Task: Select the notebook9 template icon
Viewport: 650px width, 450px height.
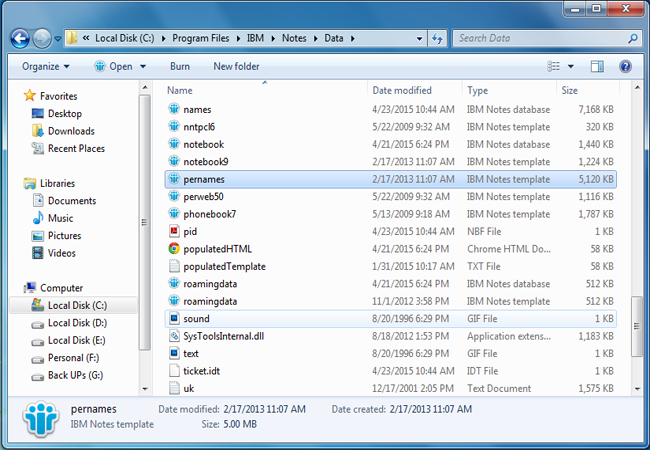Action: coord(174,161)
